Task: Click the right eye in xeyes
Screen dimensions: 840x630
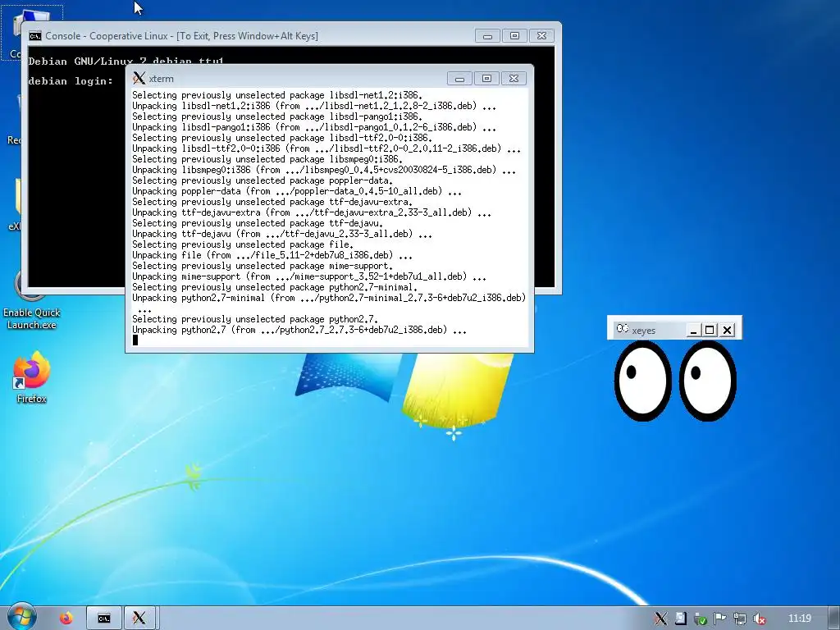Action: (x=708, y=381)
